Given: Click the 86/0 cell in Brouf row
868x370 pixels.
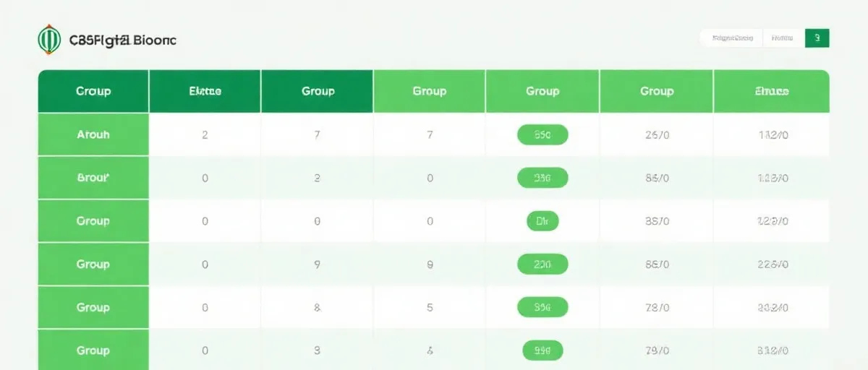Looking at the screenshot, I should pyautogui.click(x=657, y=178).
